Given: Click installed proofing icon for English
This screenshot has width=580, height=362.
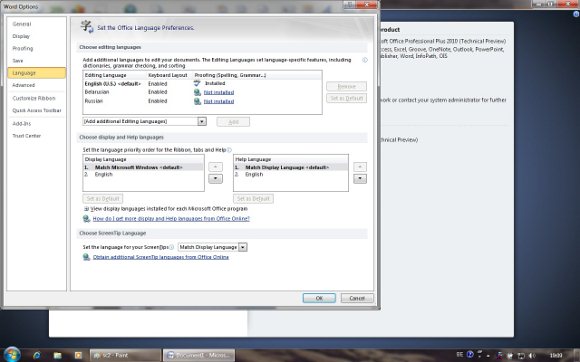Looking at the screenshot, I should [197, 84].
